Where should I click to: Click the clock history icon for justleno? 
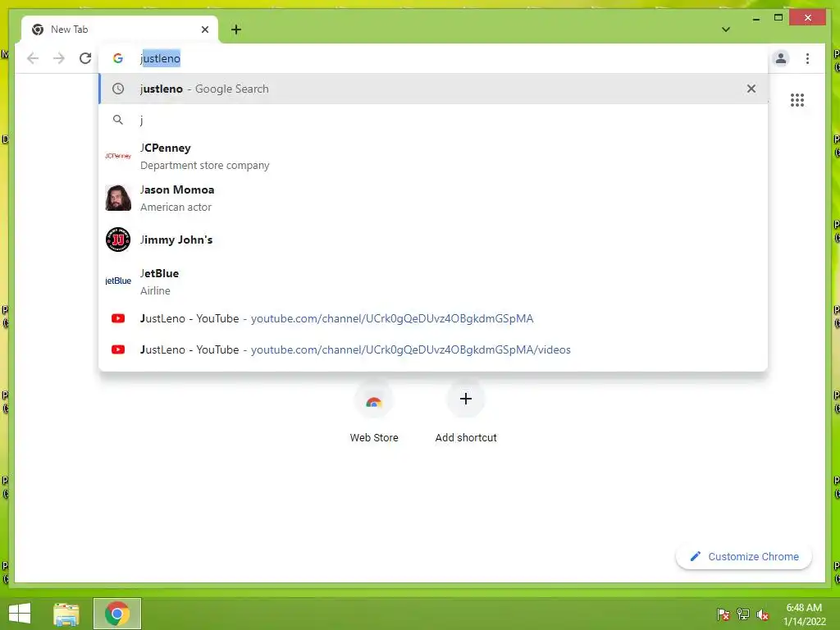pos(118,89)
